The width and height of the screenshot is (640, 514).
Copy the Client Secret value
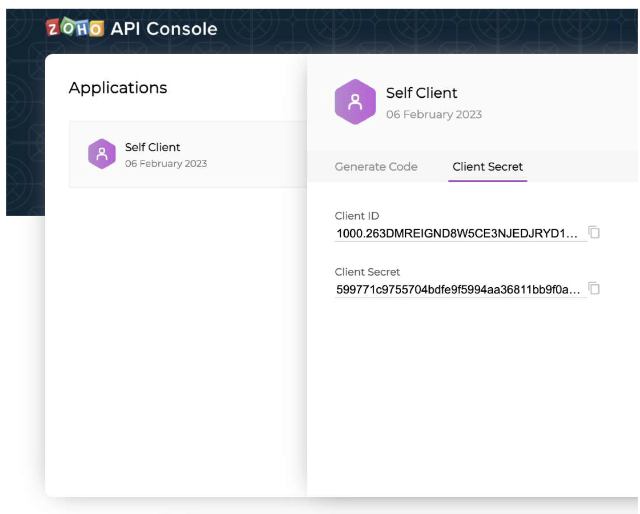point(594,289)
